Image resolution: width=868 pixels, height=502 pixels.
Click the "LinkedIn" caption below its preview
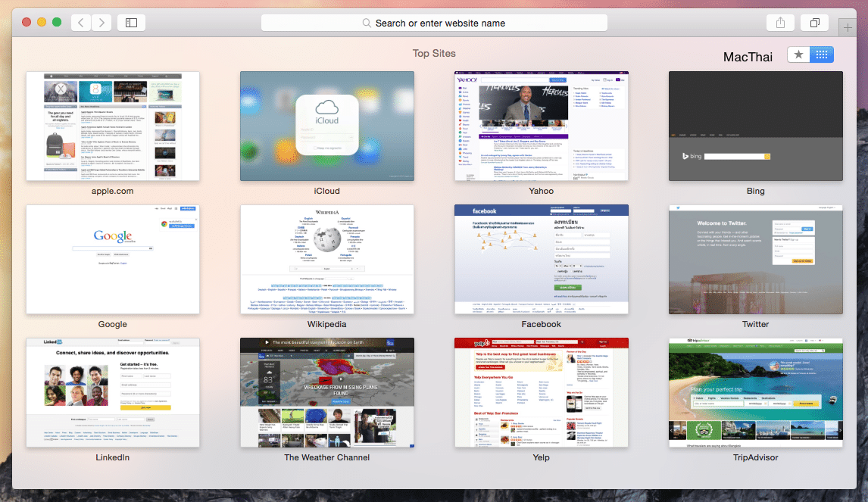(112, 457)
